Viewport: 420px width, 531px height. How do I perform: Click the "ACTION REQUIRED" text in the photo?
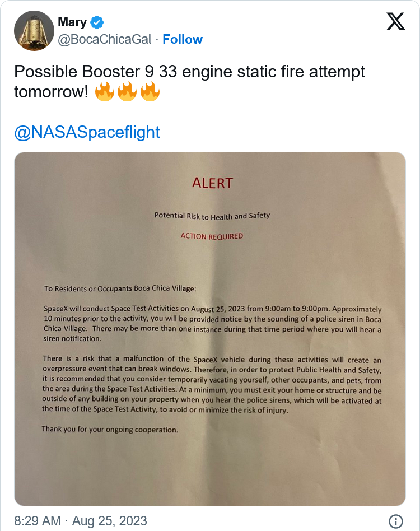click(212, 236)
